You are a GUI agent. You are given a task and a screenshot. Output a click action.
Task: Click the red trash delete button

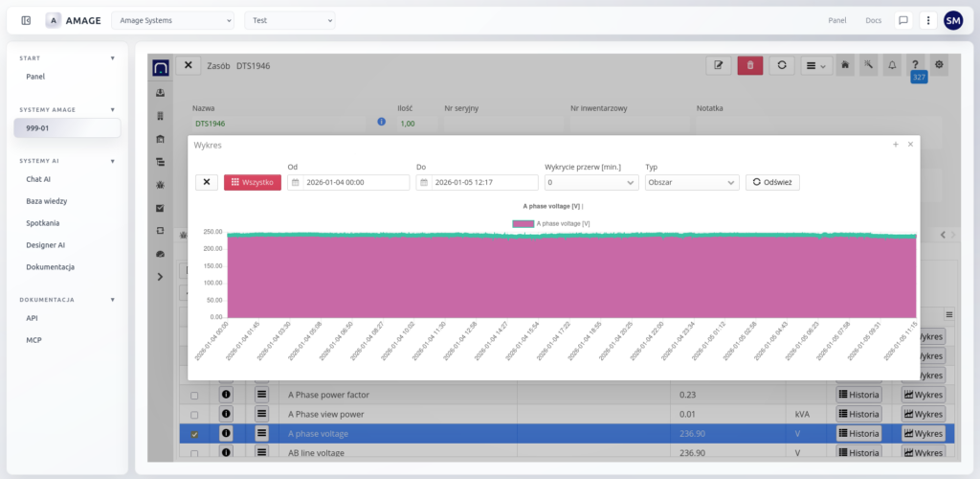750,65
